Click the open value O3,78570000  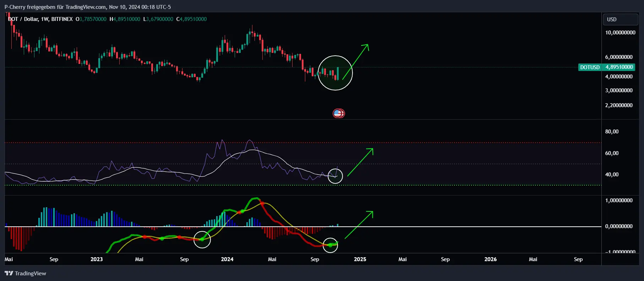91,19
